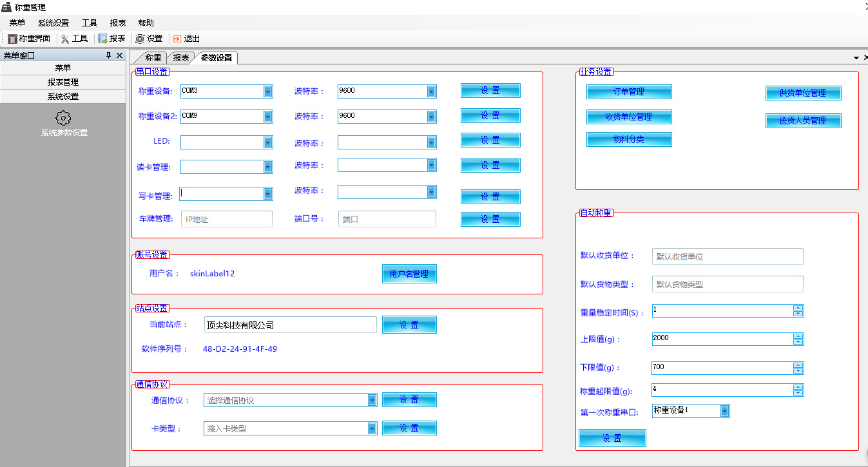Screen dimensions: 868x467
Task: Open 订单管理 in business settings
Action: [x=629, y=91]
